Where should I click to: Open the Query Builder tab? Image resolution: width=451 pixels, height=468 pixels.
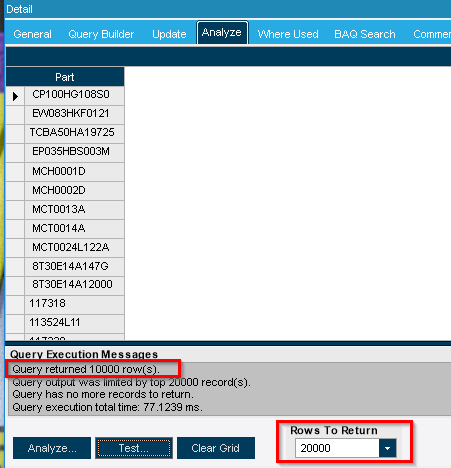coord(101,34)
